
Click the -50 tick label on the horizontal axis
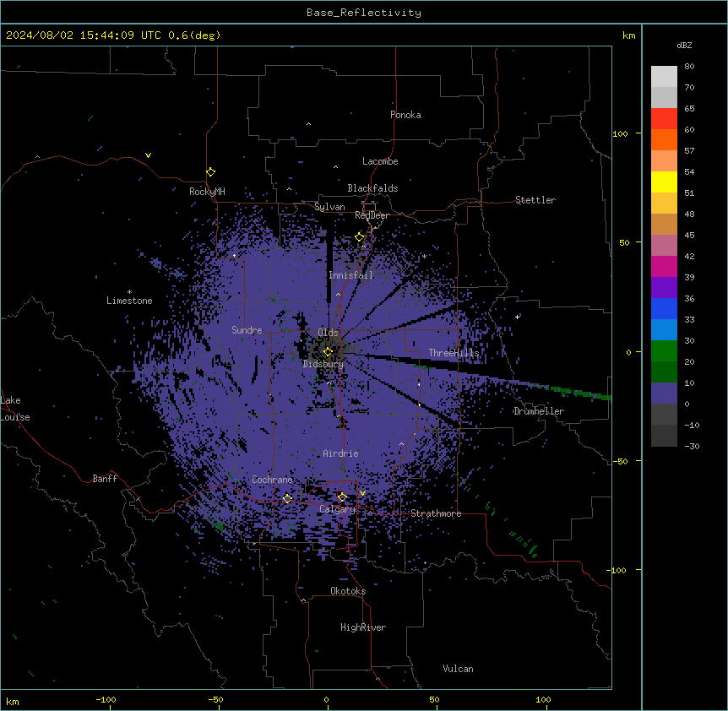coord(215,700)
